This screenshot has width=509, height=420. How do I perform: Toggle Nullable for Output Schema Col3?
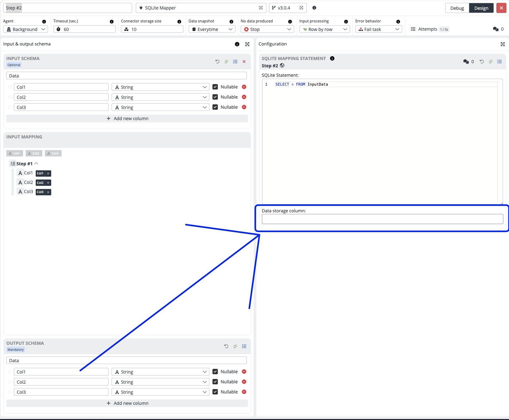[215, 392]
